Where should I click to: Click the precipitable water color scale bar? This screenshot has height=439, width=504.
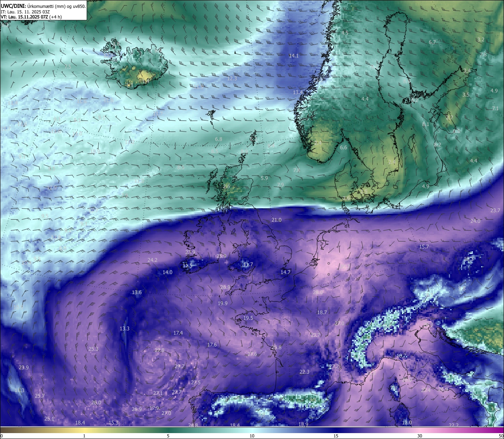point(252,430)
